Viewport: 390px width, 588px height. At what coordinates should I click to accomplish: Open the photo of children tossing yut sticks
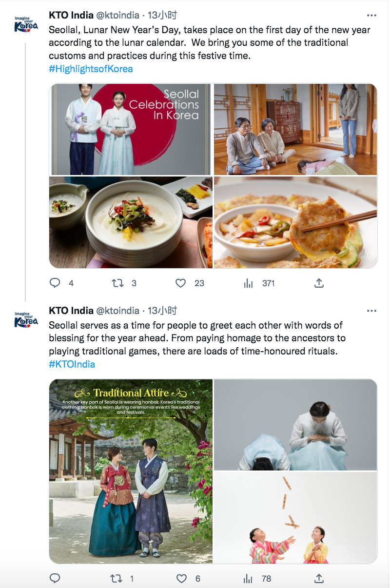(295, 518)
